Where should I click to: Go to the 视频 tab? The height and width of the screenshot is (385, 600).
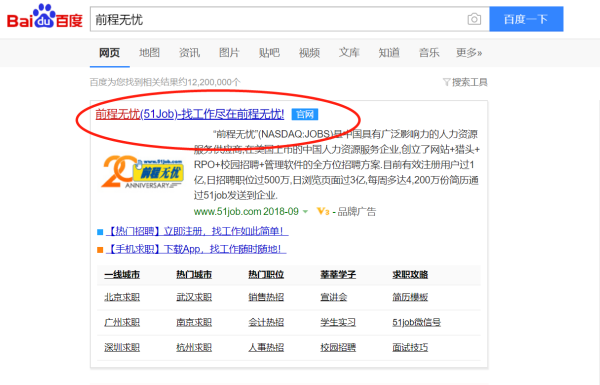[309, 52]
